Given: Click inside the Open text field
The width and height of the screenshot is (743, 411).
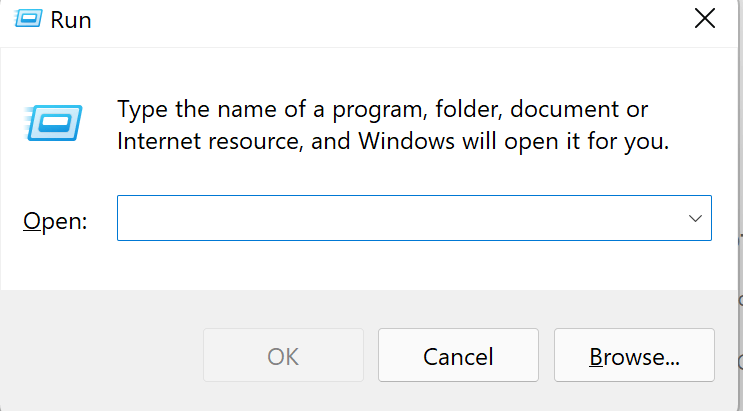Looking at the screenshot, I should (400, 218).
